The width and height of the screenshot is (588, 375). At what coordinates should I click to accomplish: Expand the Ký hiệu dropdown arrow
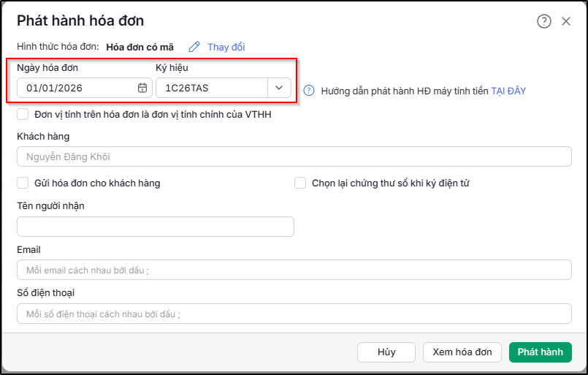pos(278,88)
